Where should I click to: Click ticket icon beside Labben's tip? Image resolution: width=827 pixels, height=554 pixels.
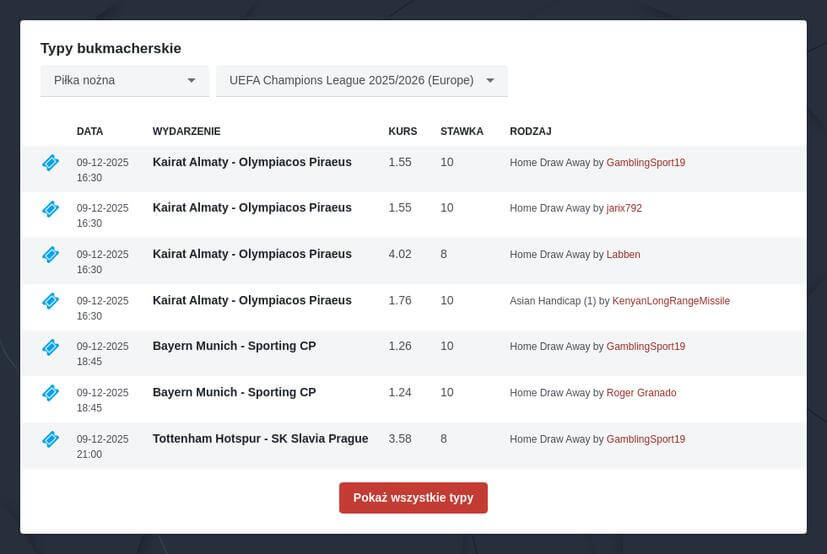pos(50,255)
